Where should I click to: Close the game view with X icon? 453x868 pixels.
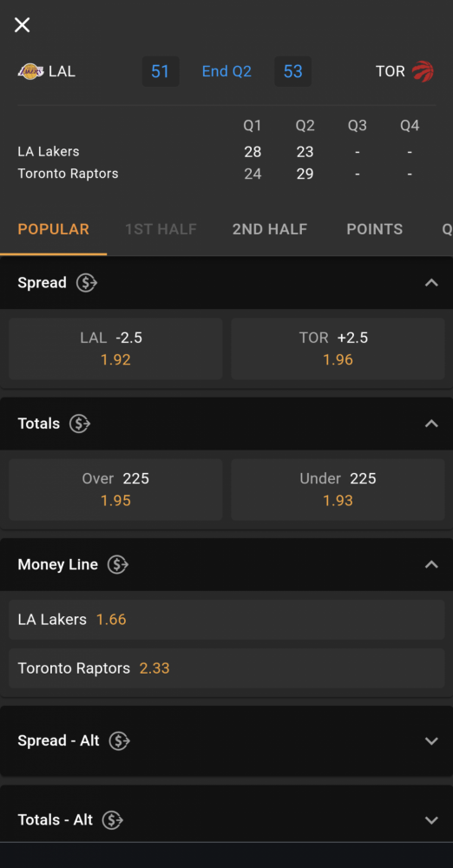[23, 25]
